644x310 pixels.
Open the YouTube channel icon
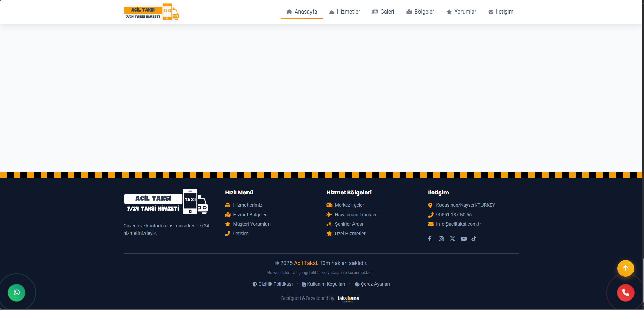(x=464, y=239)
